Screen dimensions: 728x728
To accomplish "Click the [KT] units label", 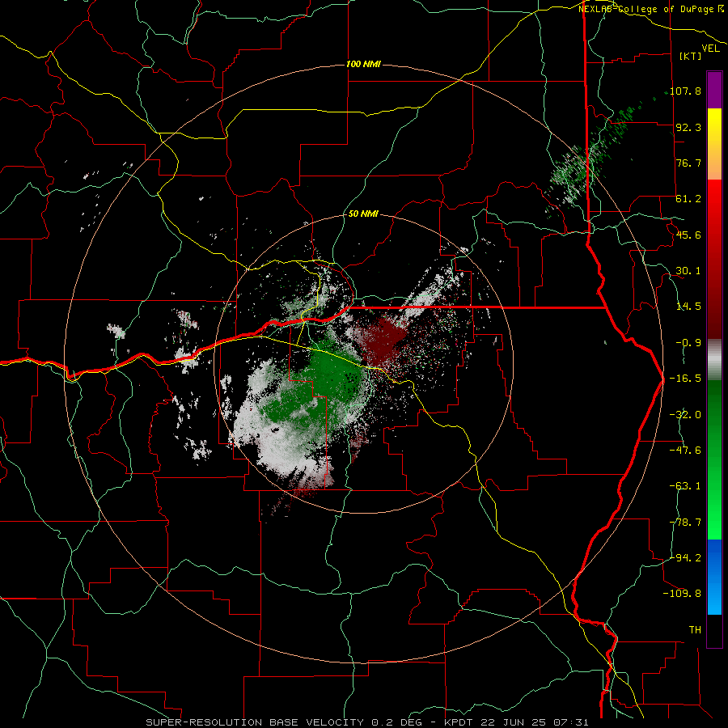I will (691, 56).
